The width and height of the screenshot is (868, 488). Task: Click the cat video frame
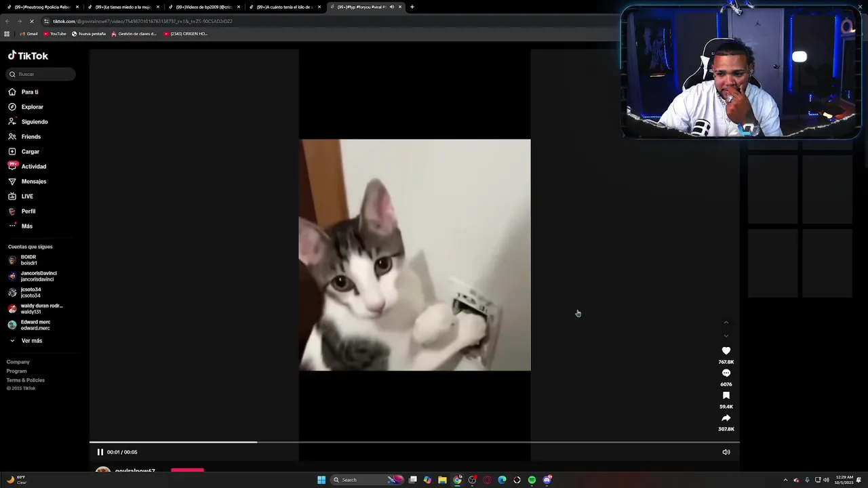(414, 255)
